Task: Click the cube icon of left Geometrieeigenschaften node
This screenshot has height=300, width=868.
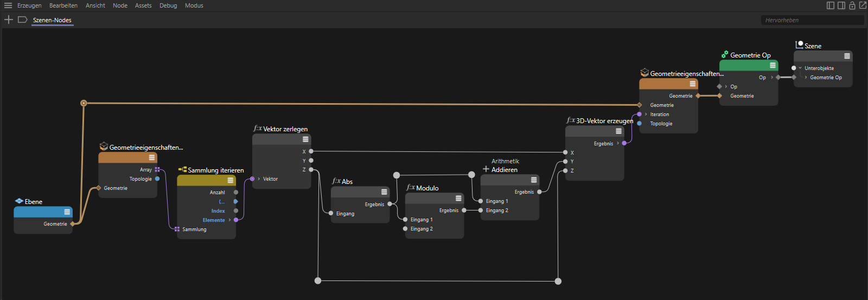Action: [104, 146]
